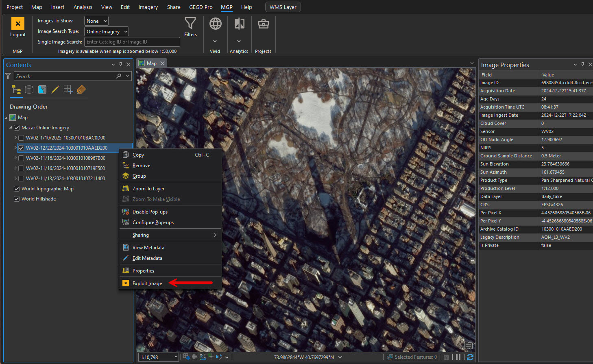Select List By Drawing Order icon
This screenshot has height=364, width=593.
pos(16,89)
